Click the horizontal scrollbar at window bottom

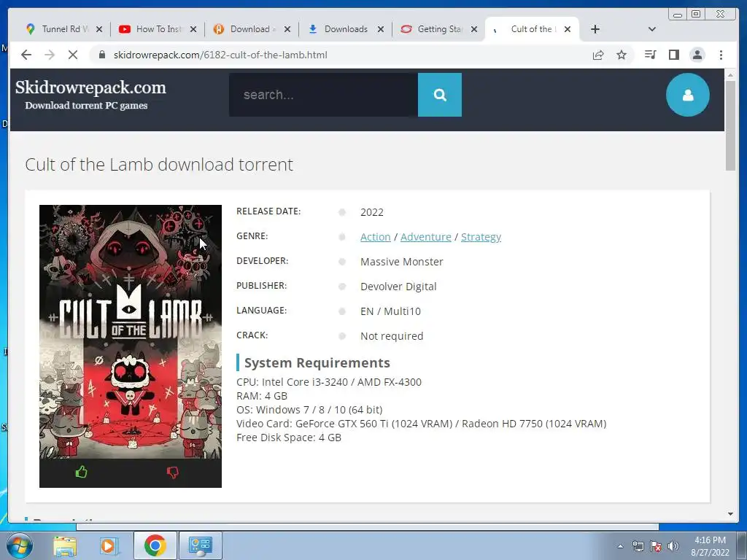coord(368,526)
